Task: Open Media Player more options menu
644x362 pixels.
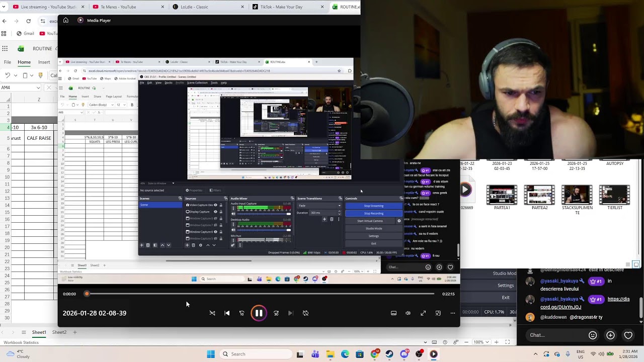Action: click(x=453, y=313)
